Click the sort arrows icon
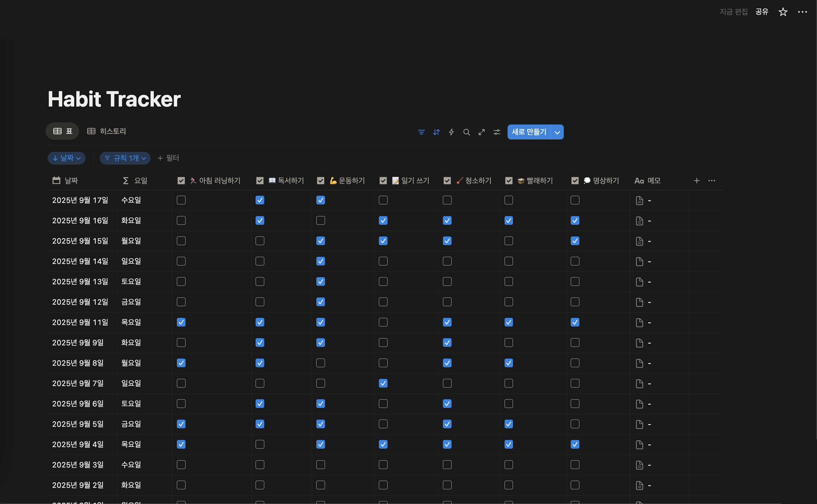This screenshot has height=504, width=817. pyautogui.click(x=436, y=132)
